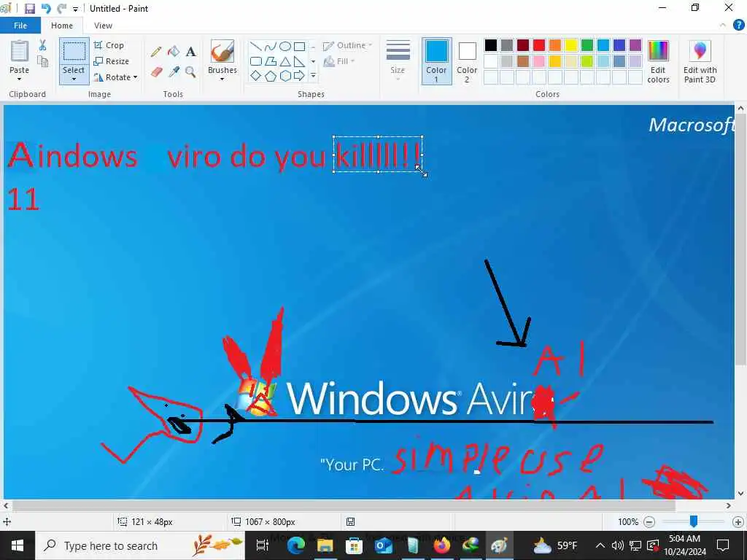Image resolution: width=747 pixels, height=560 pixels.
Task: Open File Explorer from taskbar
Action: (x=325, y=545)
